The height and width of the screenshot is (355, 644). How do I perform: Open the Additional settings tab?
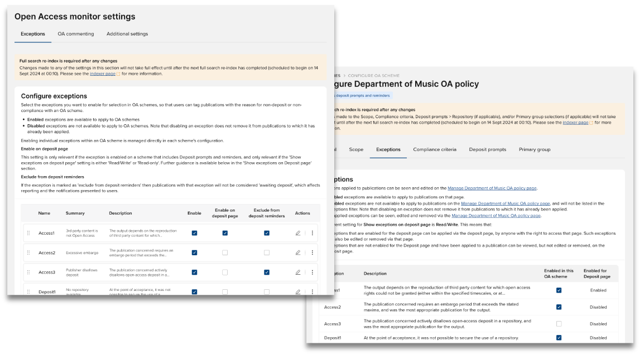(x=127, y=34)
